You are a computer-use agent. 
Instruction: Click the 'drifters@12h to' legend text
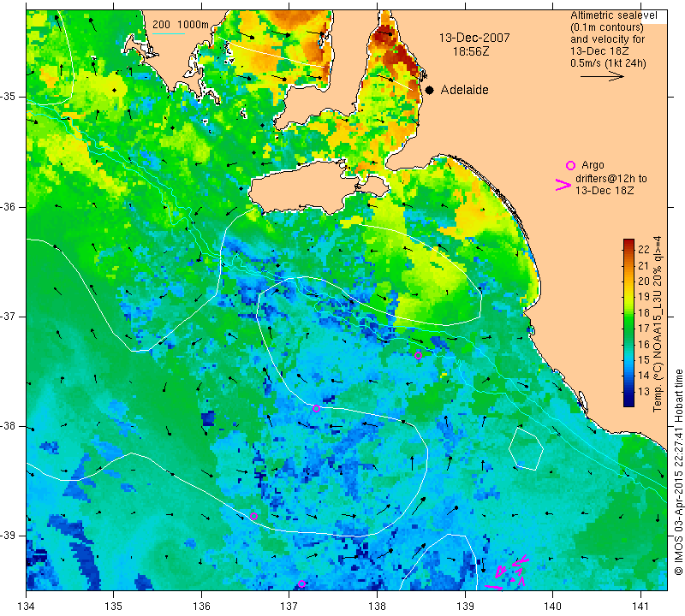tap(611, 179)
